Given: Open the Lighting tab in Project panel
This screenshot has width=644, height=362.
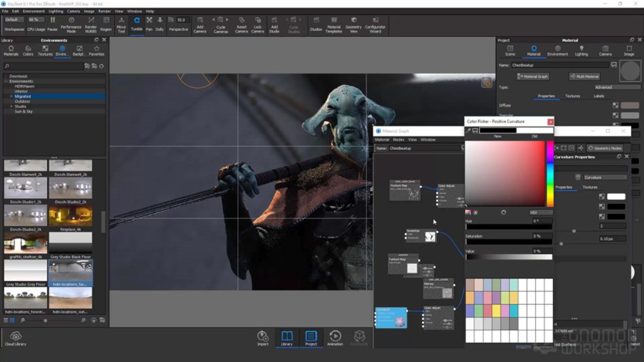Looking at the screenshot, I should [x=582, y=50].
